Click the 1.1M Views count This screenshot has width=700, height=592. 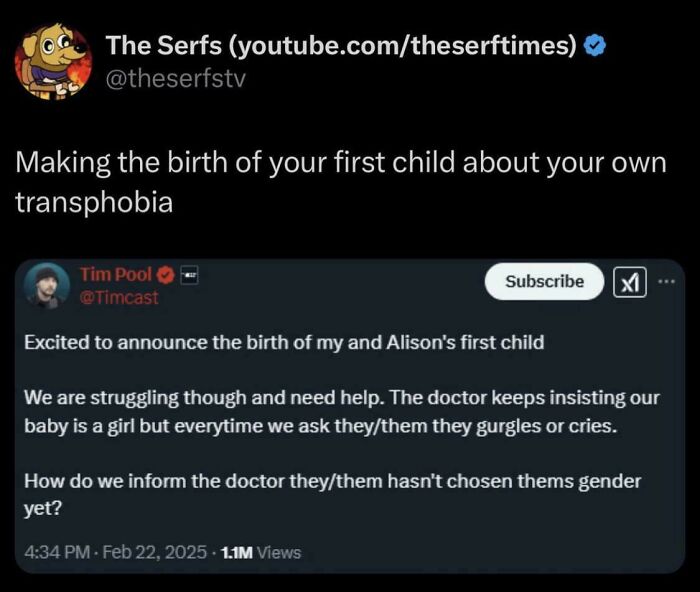click(x=259, y=551)
